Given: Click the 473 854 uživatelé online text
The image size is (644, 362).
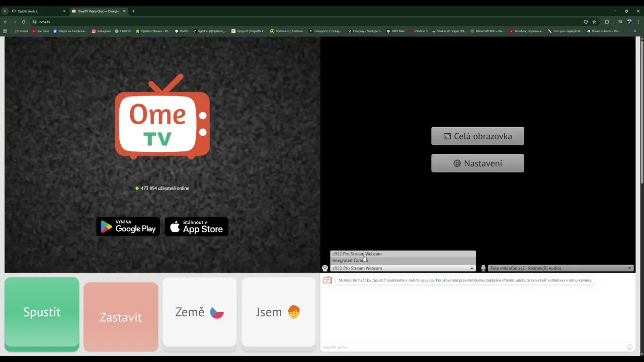Looking at the screenshot, I should pos(165,188).
